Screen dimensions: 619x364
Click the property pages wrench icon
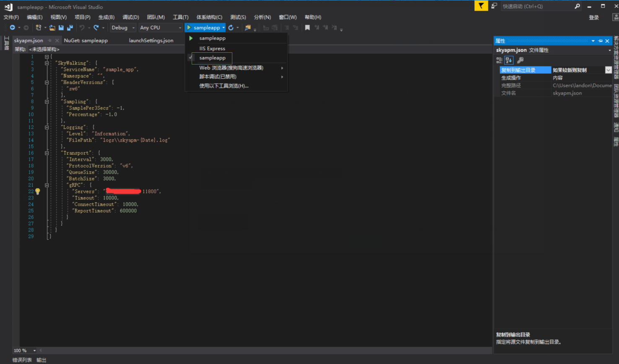point(520,60)
